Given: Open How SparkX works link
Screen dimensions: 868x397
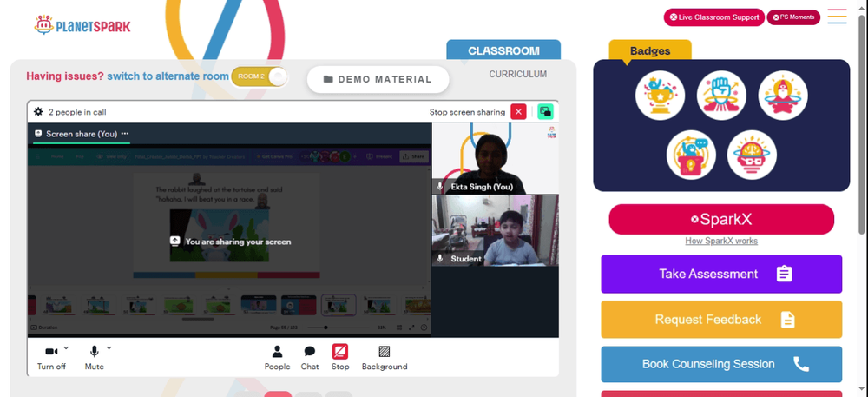Looking at the screenshot, I should tap(721, 241).
